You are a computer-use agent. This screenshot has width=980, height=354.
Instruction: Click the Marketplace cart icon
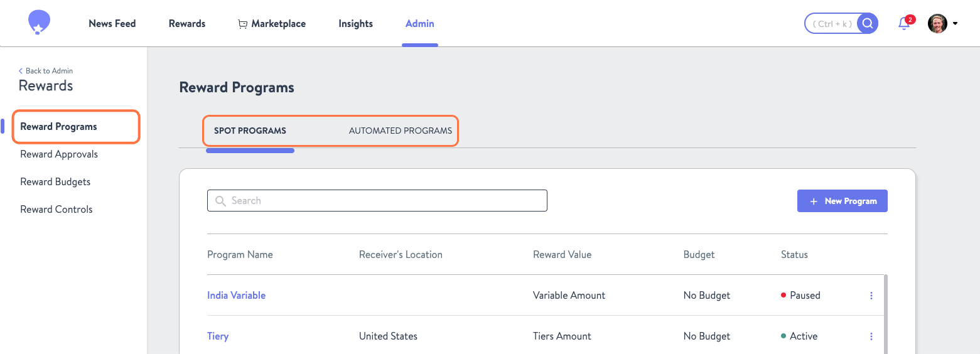[x=242, y=24]
